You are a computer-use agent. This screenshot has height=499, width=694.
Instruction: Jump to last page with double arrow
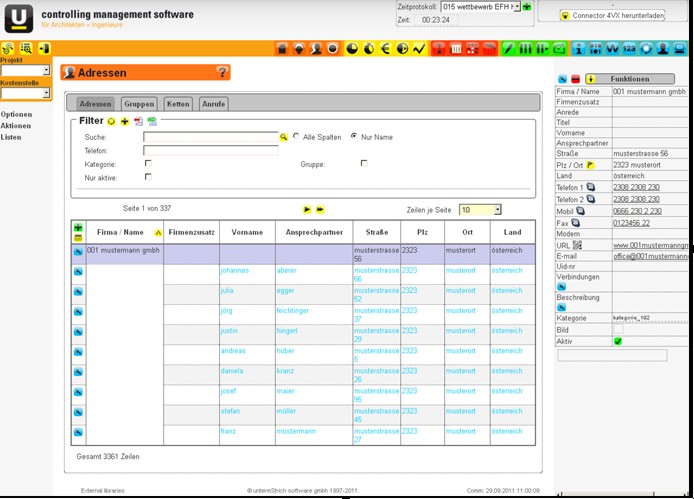click(320, 209)
